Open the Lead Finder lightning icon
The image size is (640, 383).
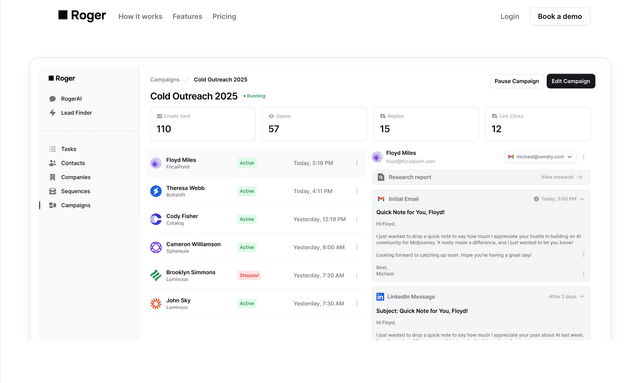point(52,113)
